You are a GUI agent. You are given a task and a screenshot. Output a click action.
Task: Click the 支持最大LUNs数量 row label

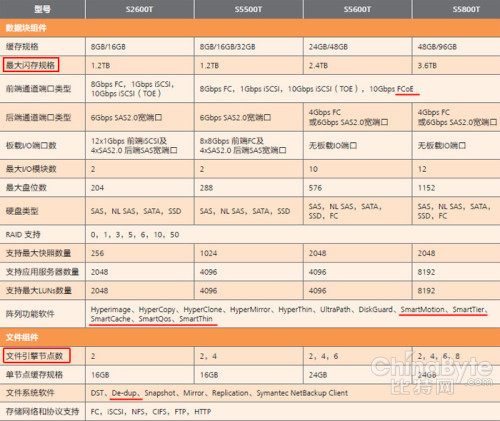click(x=39, y=291)
